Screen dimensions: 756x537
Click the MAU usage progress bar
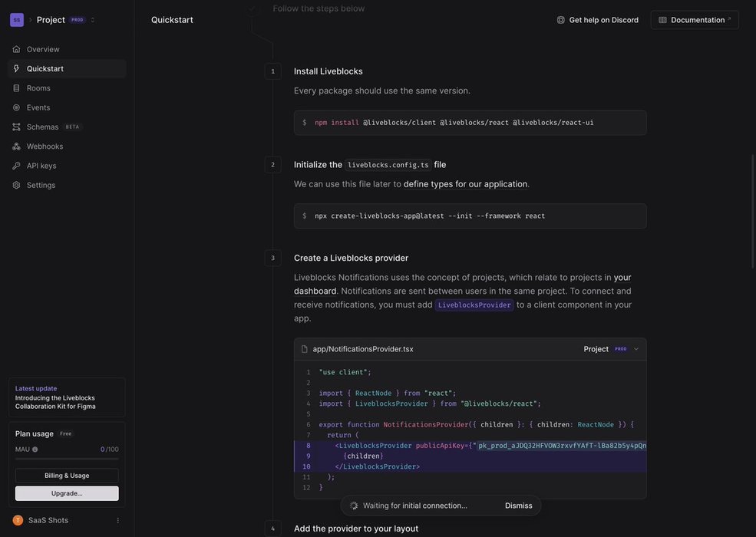(67, 459)
